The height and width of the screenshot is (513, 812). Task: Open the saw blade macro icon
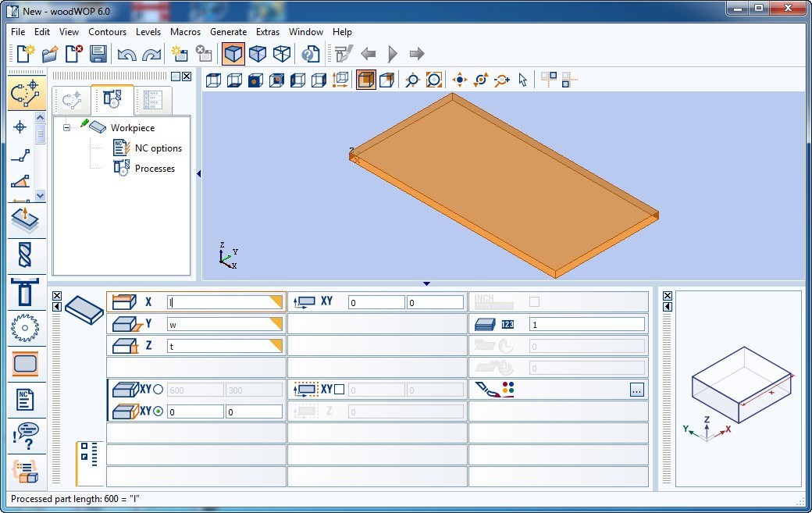pyautogui.click(x=25, y=328)
